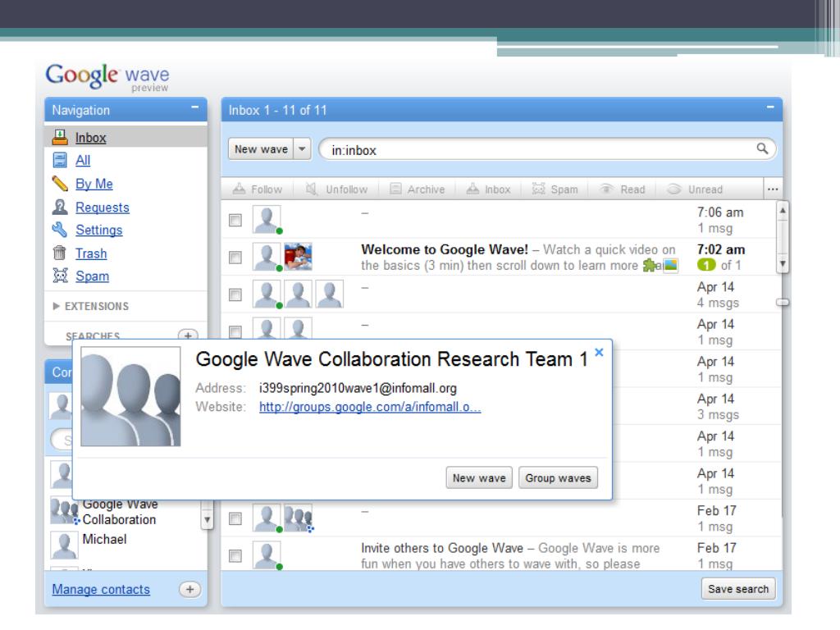Click the inbox panel resize handle
Viewport: 840px width, 630px height.
pos(783,302)
